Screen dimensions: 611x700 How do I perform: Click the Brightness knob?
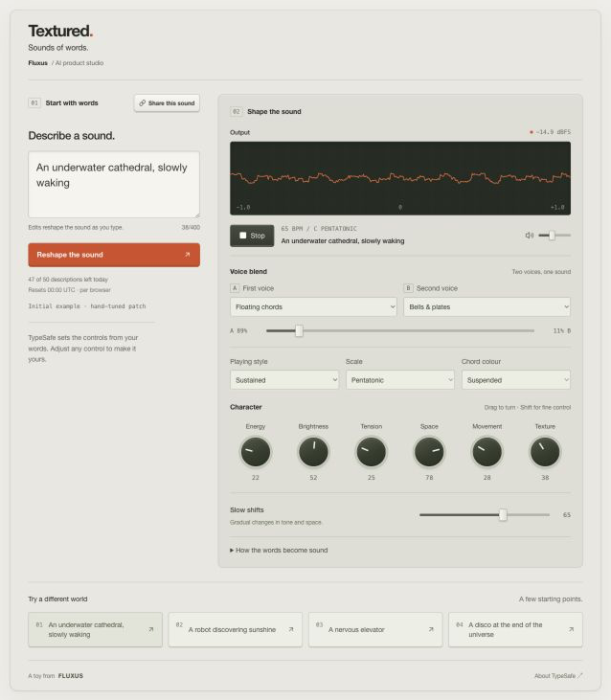(x=313, y=452)
